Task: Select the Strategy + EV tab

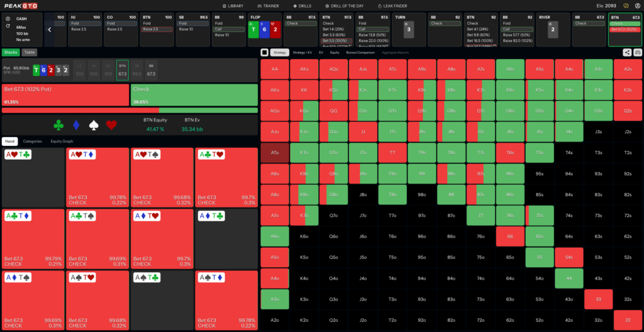Action: (x=303, y=52)
